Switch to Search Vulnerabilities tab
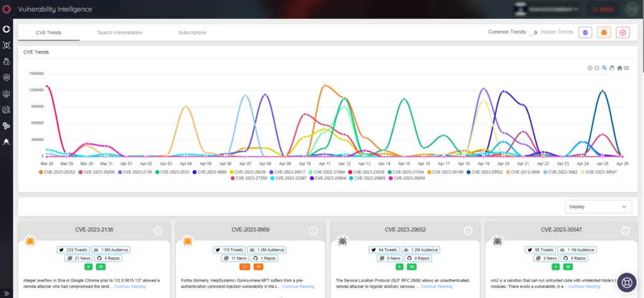The image size is (644, 298). (x=119, y=33)
